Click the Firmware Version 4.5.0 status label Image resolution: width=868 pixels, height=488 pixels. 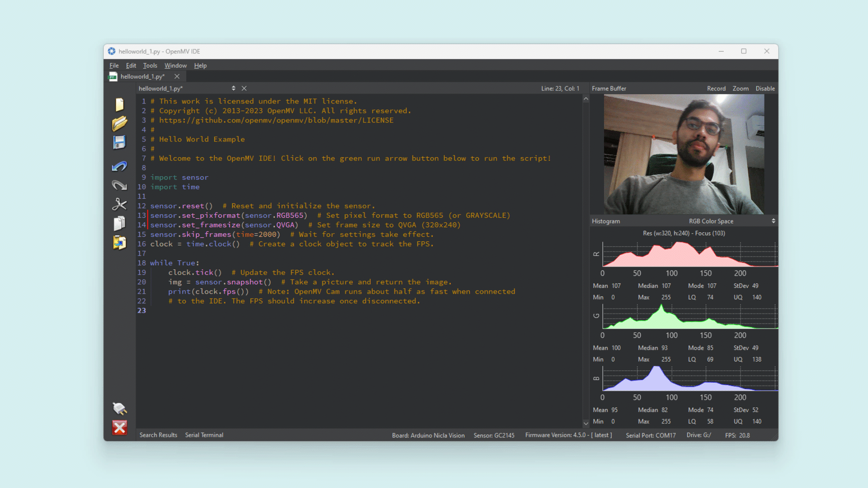tap(568, 435)
